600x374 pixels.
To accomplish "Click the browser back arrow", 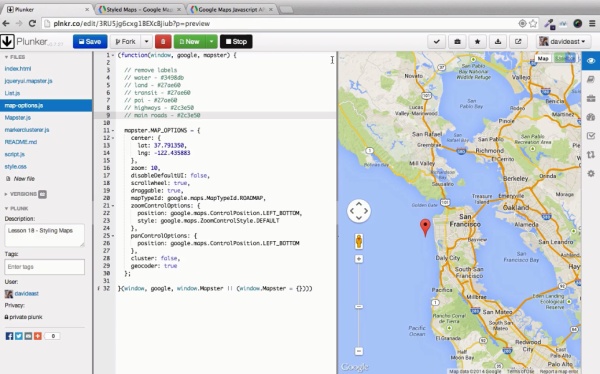I will [6, 23].
